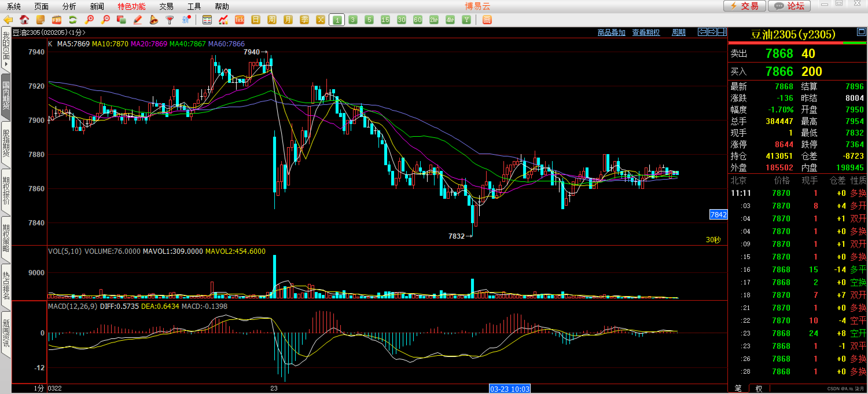Click the yellow back arrow icon
This screenshot has width=868, height=394.
[8, 20]
